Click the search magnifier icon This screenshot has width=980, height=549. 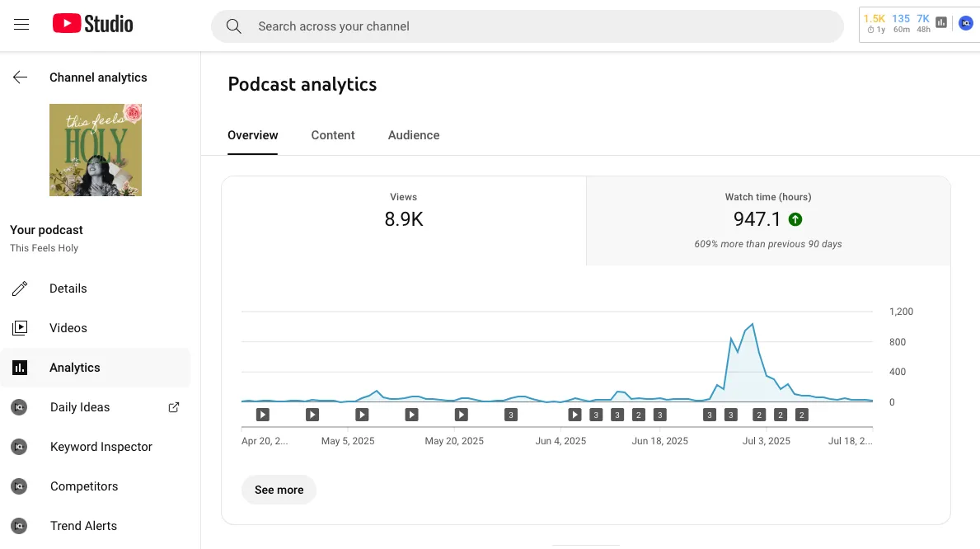pos(234,26)
